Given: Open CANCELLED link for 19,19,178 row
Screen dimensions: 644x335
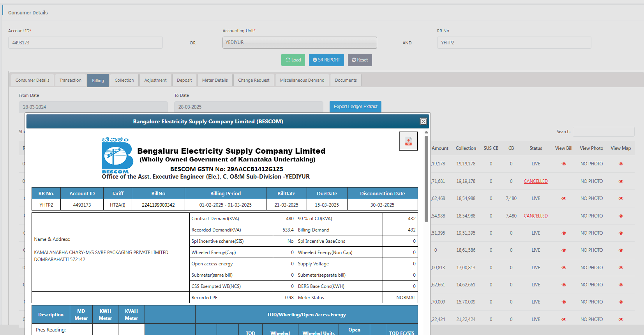Looking at the screenshot, I should coord(536,181).
